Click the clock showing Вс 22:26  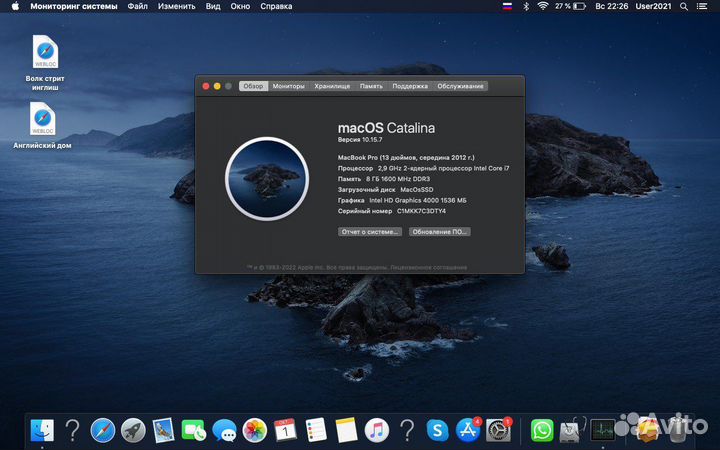pos(611,6)
